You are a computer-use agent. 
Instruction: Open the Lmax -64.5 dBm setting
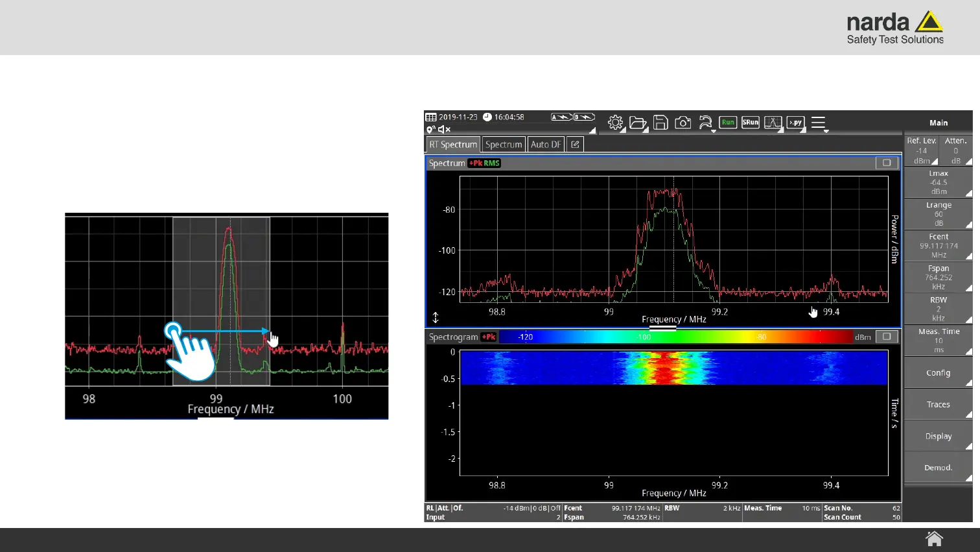click(939, 182)
